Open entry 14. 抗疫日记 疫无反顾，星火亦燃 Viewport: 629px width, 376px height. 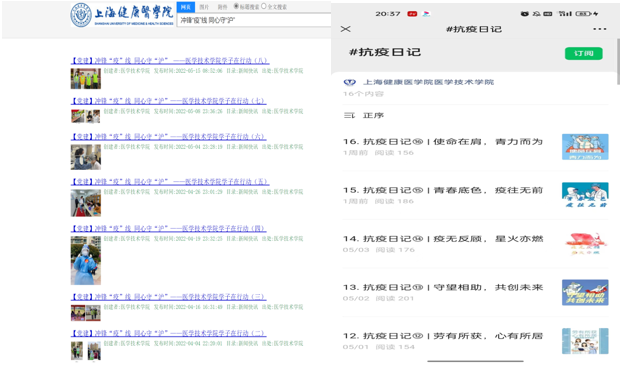coord(443,239)
